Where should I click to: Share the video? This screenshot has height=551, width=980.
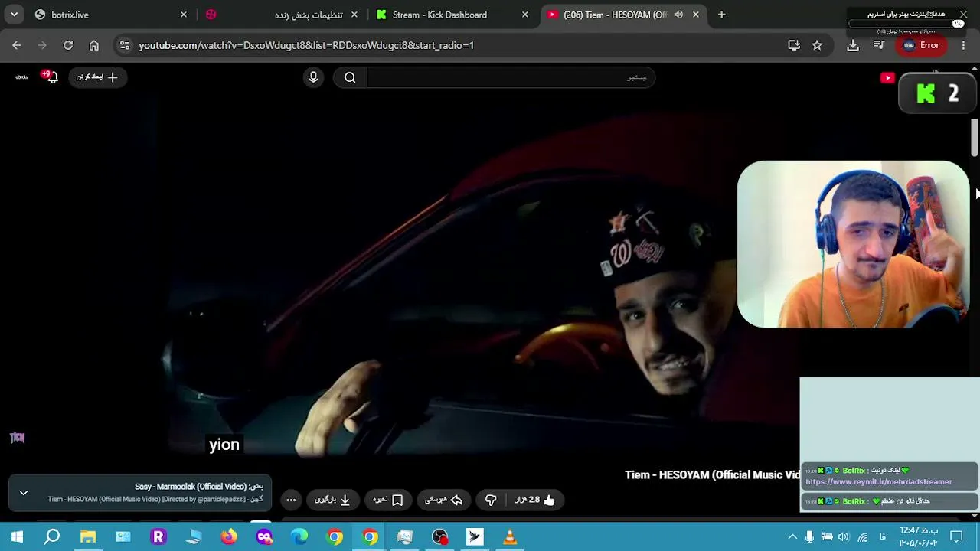tap(444, 500)
